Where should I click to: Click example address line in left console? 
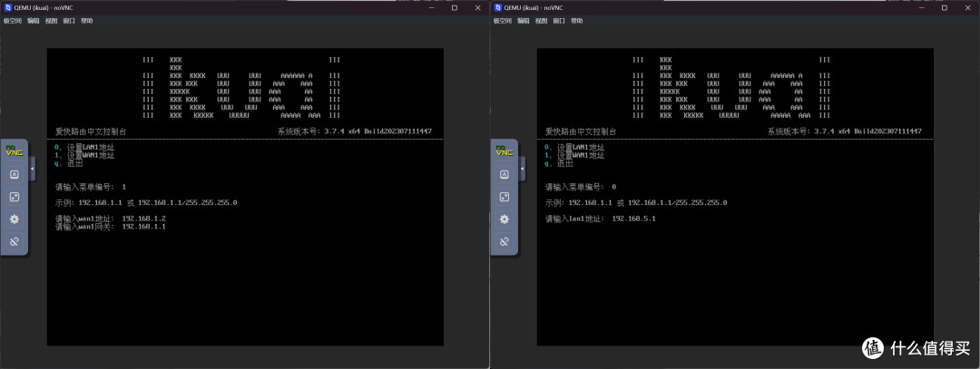146,203
